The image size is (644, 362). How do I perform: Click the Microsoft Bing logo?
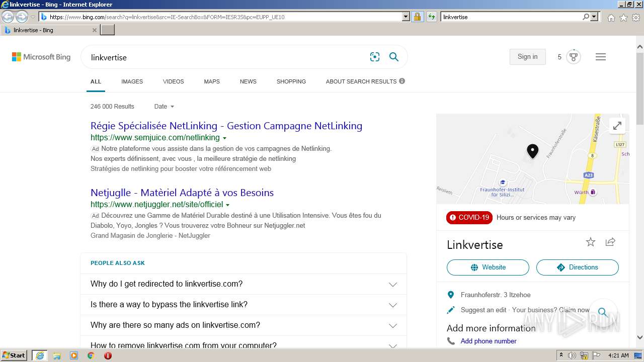tap(41, 57)
